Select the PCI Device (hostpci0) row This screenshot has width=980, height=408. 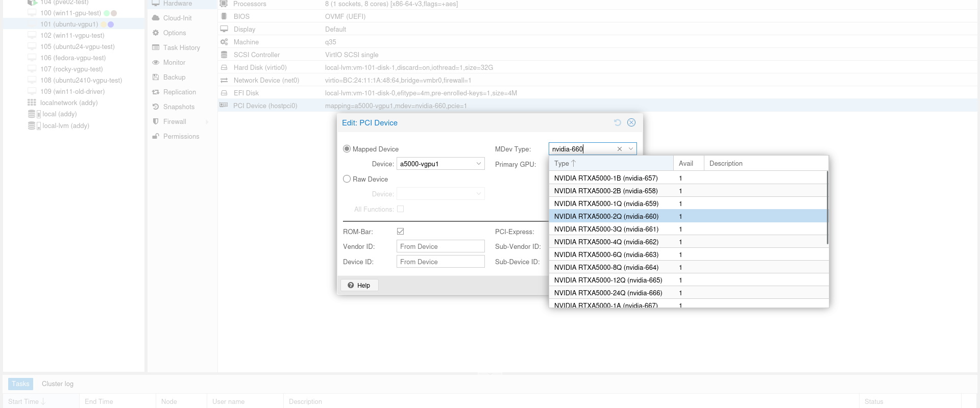click(598, 106)
